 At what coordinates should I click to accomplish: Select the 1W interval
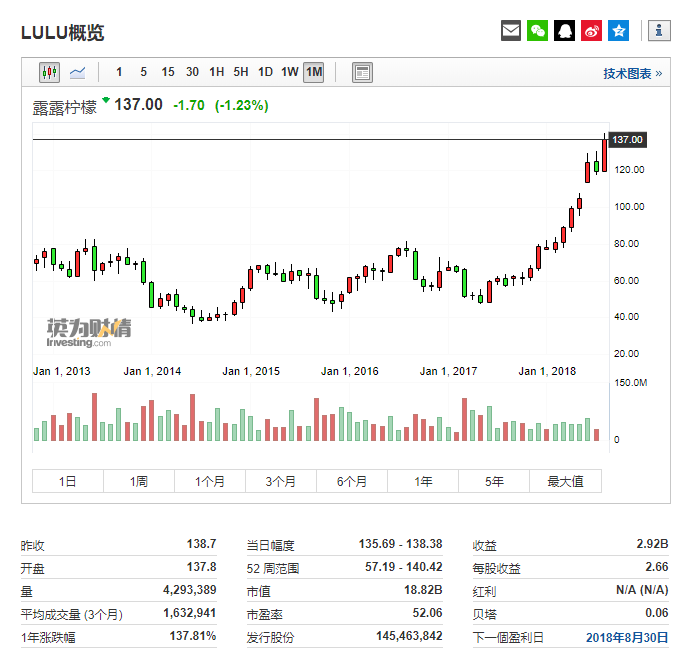coord(290,72)
